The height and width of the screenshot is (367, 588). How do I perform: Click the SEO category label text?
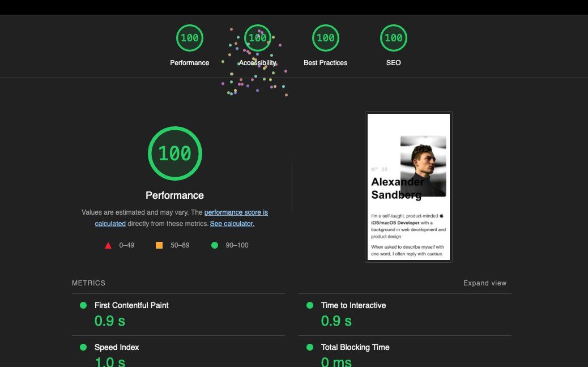tap(393, 63)
